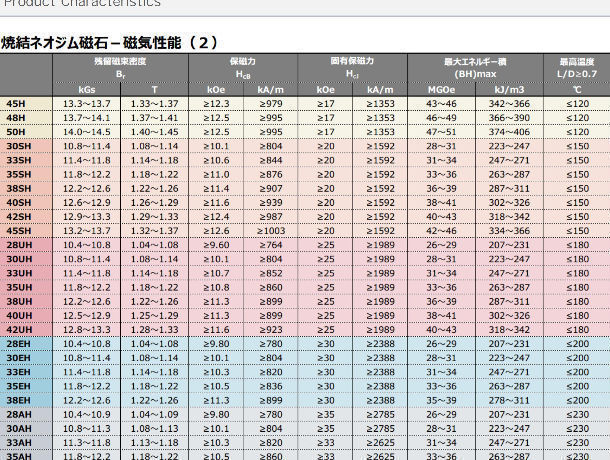Select the kJ/m3 unit subheader

coord(508,89)
